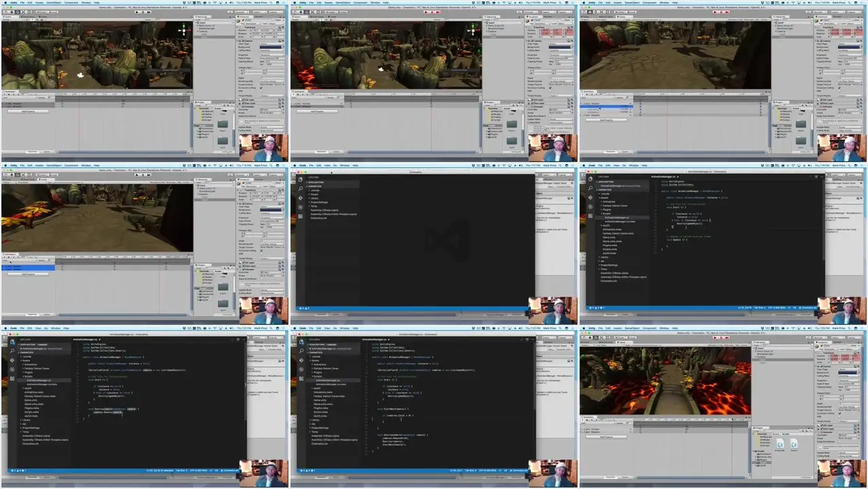Click the Spotlight magnifier in the 7:05 PM frame's menu bar
This screenshot has width=868, height=489.
click(271, 3)
